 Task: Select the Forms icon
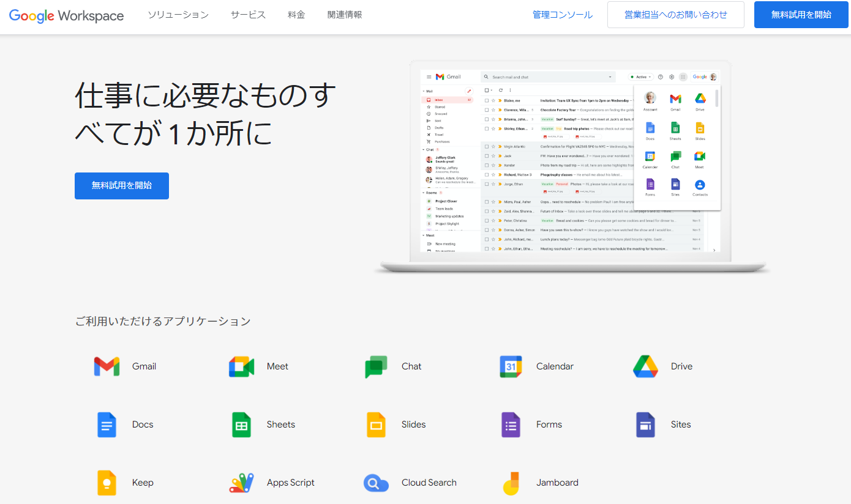coord(511,424)
